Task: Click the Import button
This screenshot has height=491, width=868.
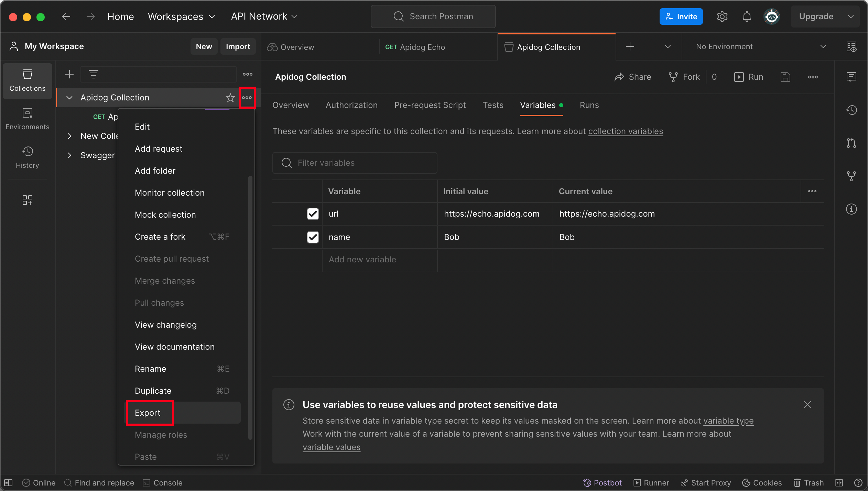Action: coord(238,47)
